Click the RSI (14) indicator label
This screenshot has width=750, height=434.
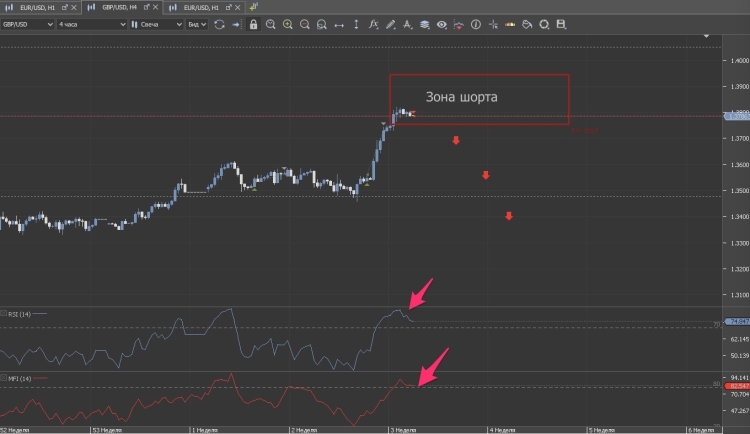point(19,314)
